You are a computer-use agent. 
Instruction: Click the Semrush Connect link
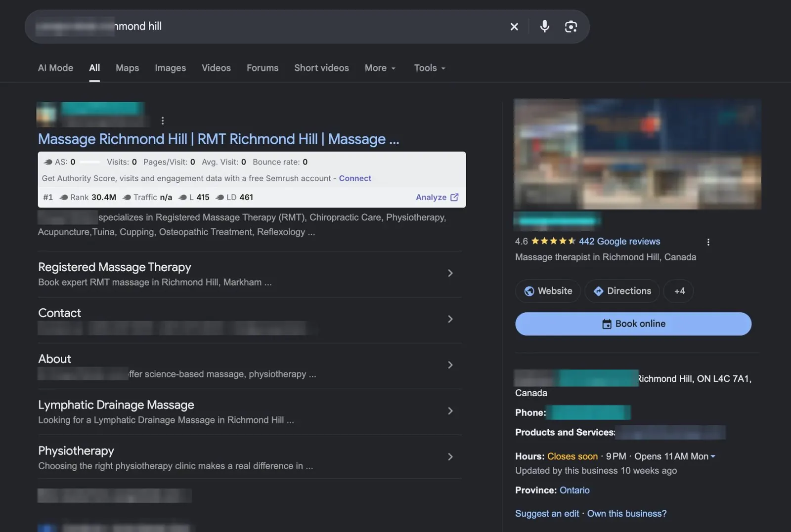pos(355,178)
